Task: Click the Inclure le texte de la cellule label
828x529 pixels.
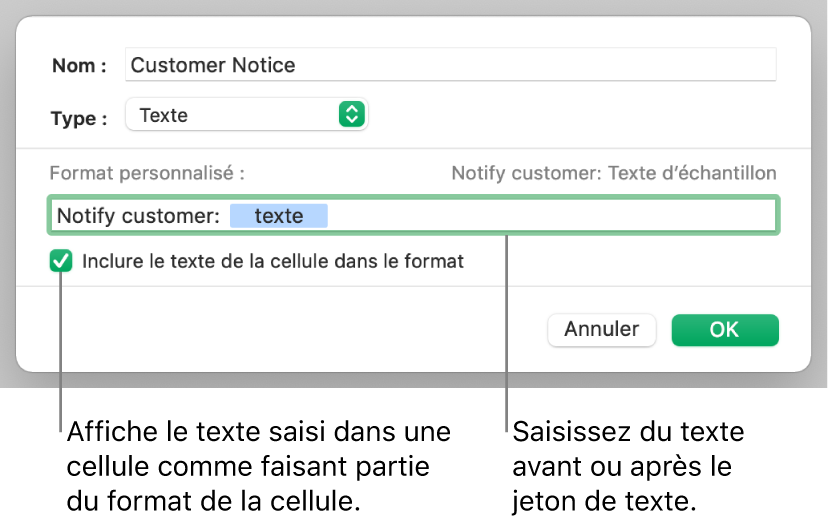Action: click(x=273, y=262)
